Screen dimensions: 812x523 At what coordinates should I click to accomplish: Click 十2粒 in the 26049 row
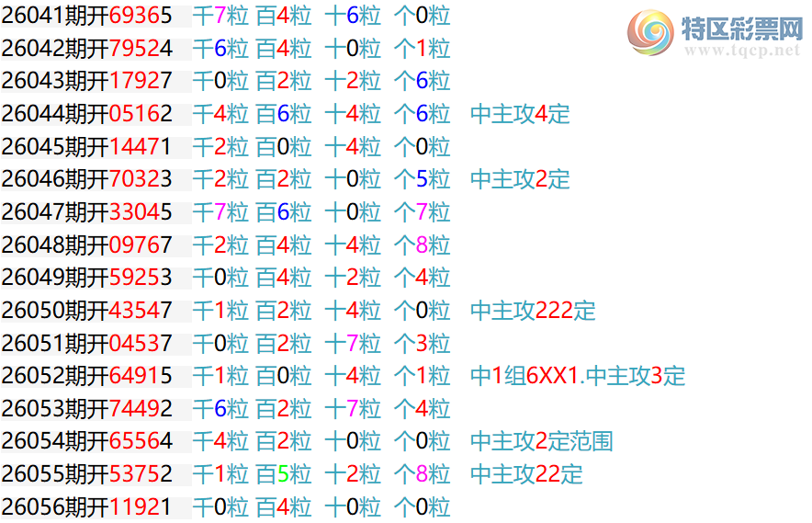click(x=353, y=278)
